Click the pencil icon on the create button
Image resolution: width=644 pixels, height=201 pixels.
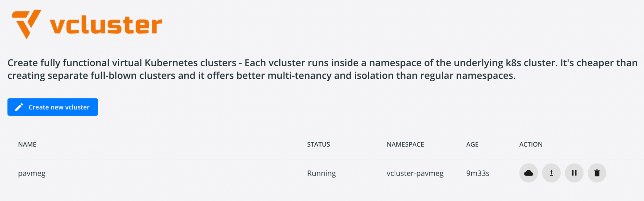19,107
